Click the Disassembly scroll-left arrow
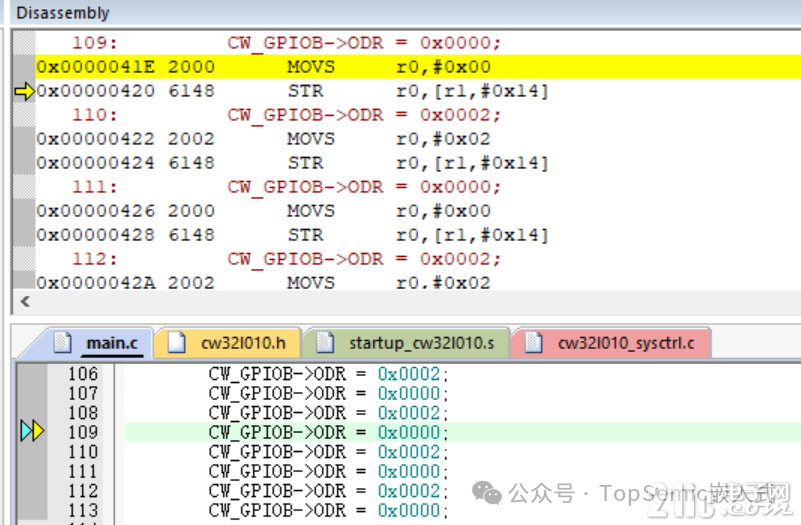801x525 pixels. (x=25, y=302)
